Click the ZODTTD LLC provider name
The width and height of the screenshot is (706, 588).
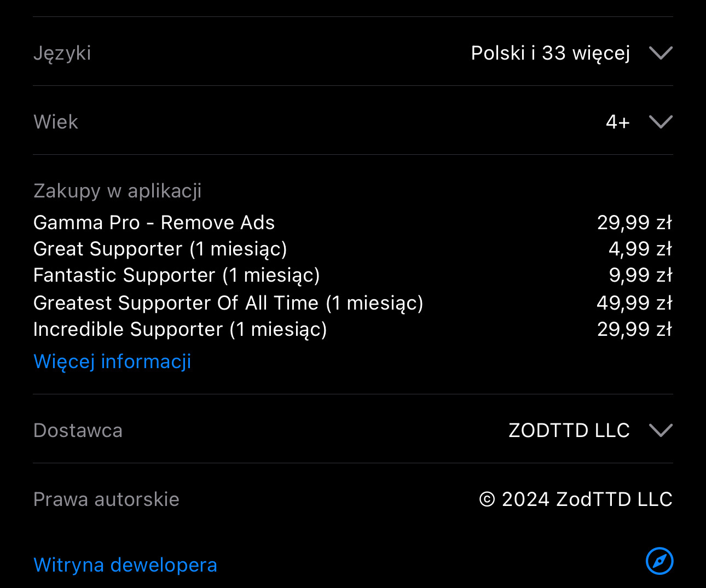point(569,430)
